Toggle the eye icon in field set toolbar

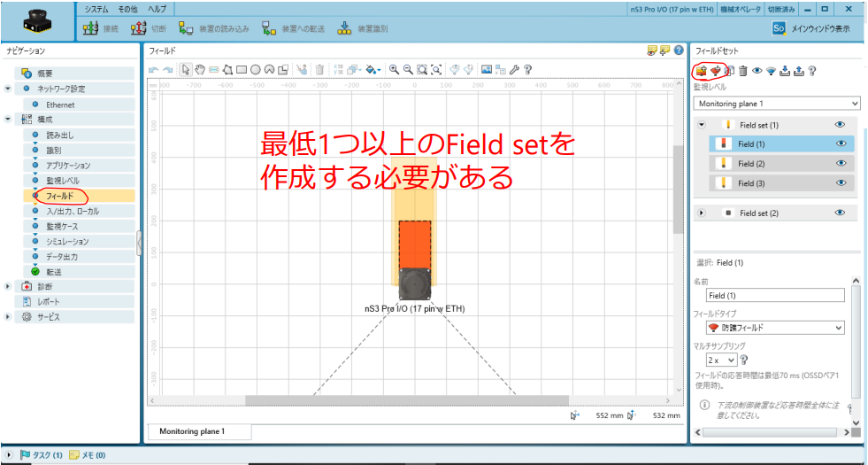click(x=757, y=70)
